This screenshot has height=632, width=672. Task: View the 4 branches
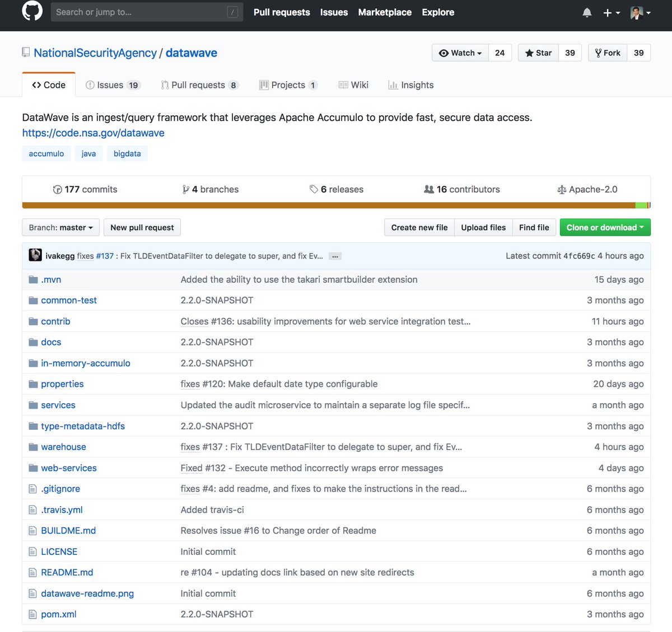pyautogui.click(x=211, y=189)
